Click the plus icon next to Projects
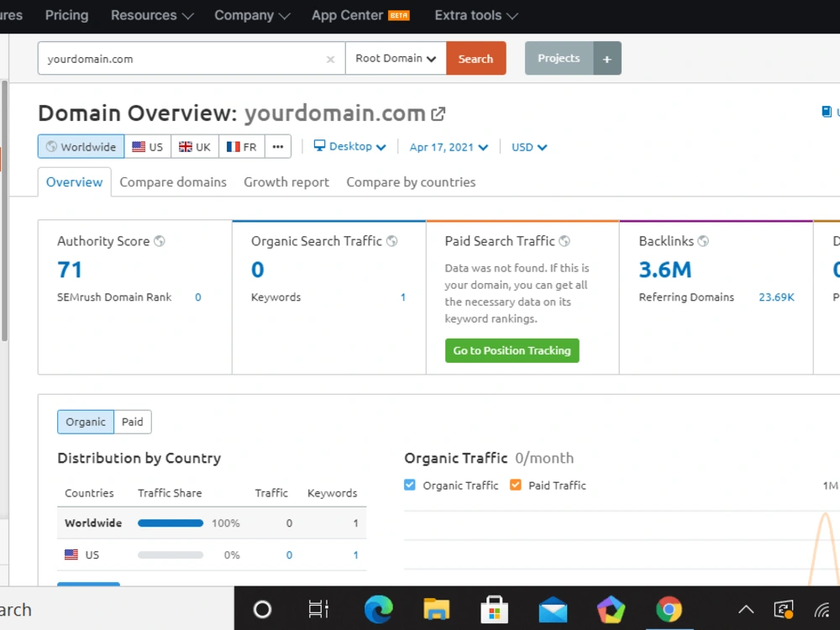Screen dimensions: 840x630 [607, 59]
